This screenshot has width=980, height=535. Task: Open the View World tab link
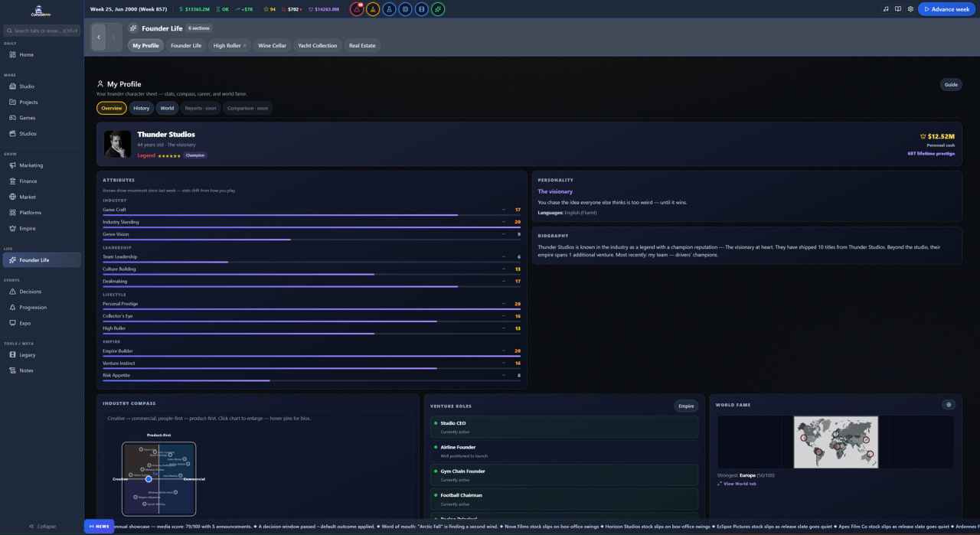(x=737, y=484)
